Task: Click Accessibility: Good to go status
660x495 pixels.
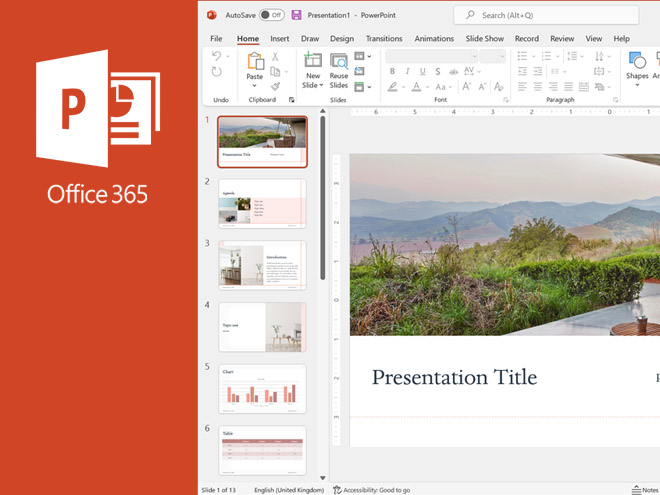Action: [x=372, y=490]
